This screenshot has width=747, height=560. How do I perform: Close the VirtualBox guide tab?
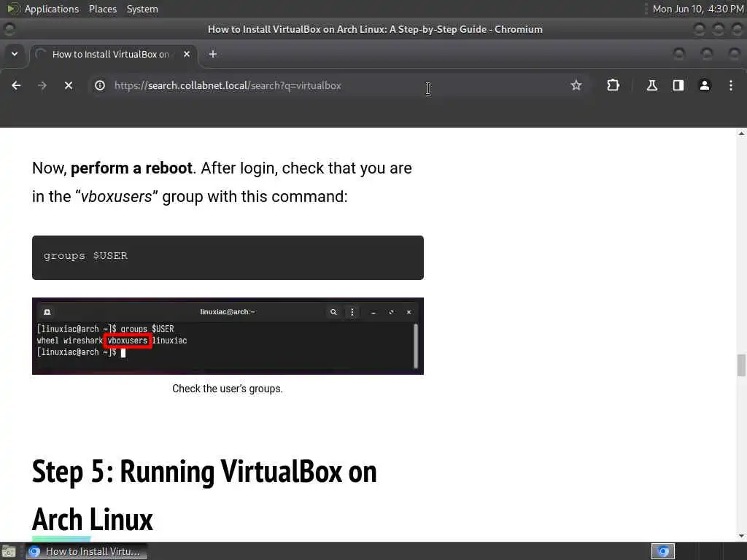coord(187,54)
